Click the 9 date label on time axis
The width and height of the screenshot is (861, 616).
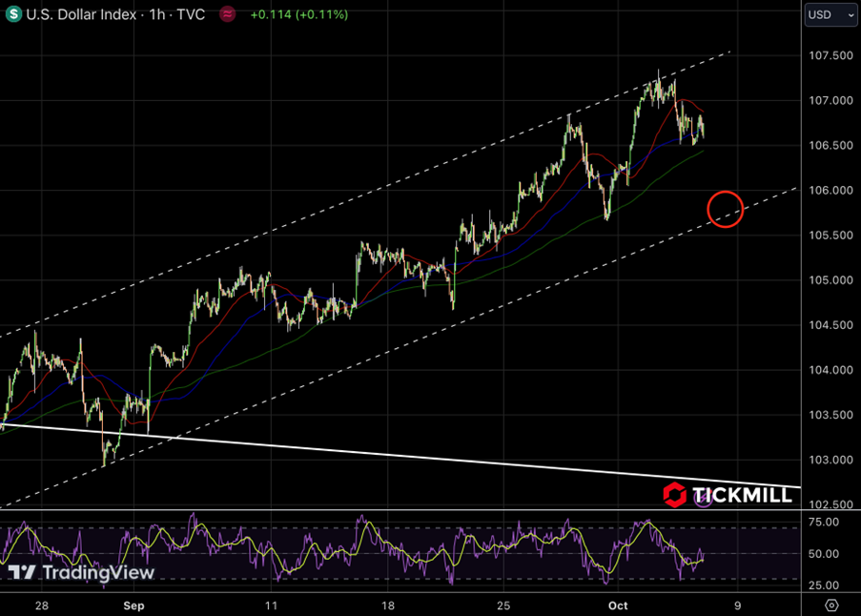pyautogui.click(x=737, y=606)
